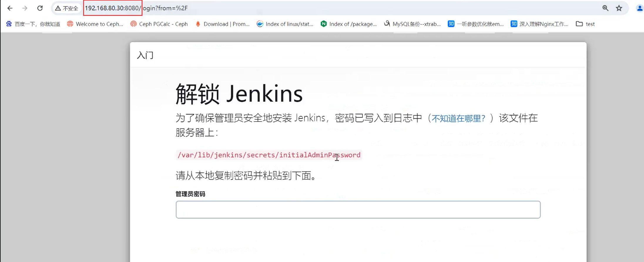Open the MySQL备份--xtrab... bookmark
Viewport: 644px width, 262px height.
pos(412,24)
